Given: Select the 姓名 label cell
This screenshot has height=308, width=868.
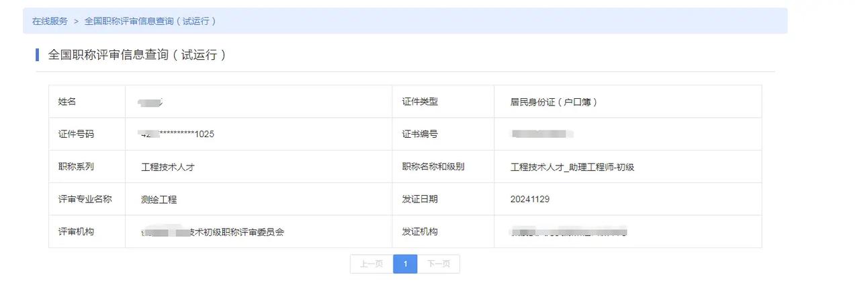Looking at the screenshot, I should point(87,102).
